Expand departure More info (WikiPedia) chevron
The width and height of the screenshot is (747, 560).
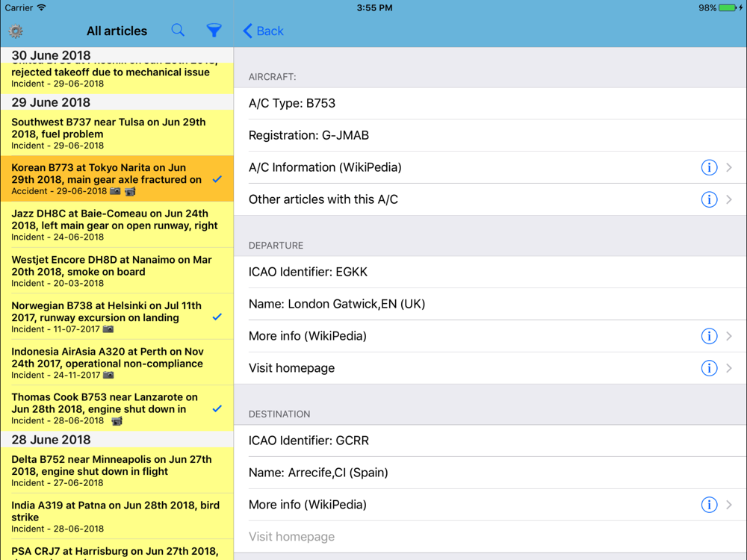click(x=729, y=336)
